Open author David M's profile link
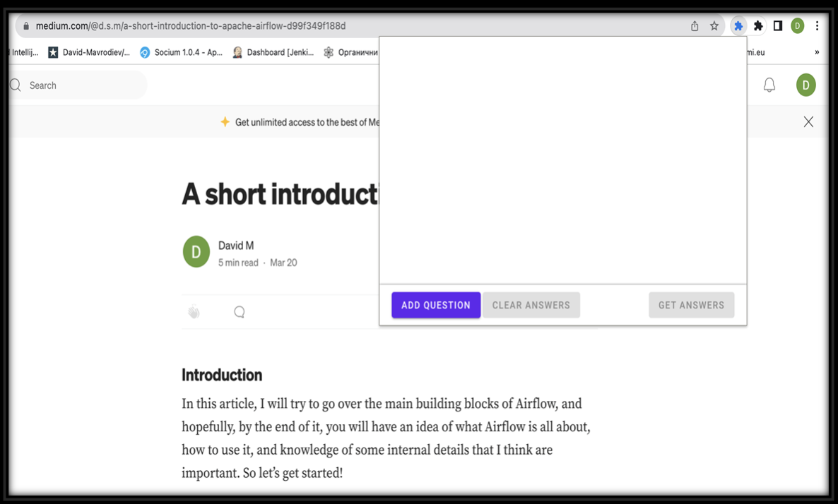 [x=236, y=246]
